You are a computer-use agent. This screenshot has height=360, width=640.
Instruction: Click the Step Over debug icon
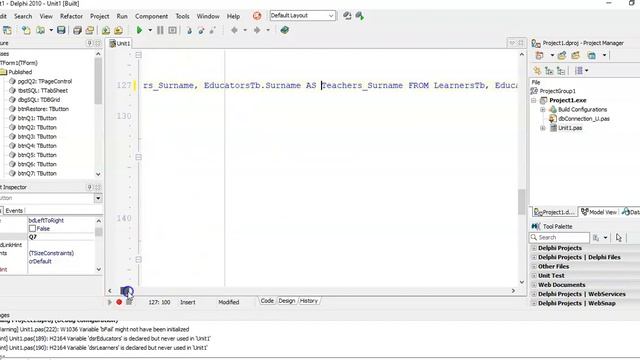point(201,30)
